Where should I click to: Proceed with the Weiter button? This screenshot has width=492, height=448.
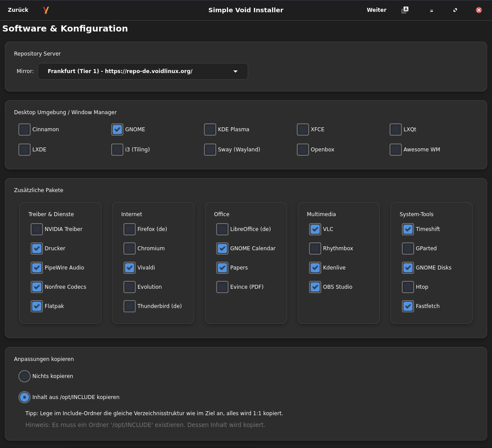[376, 10]
